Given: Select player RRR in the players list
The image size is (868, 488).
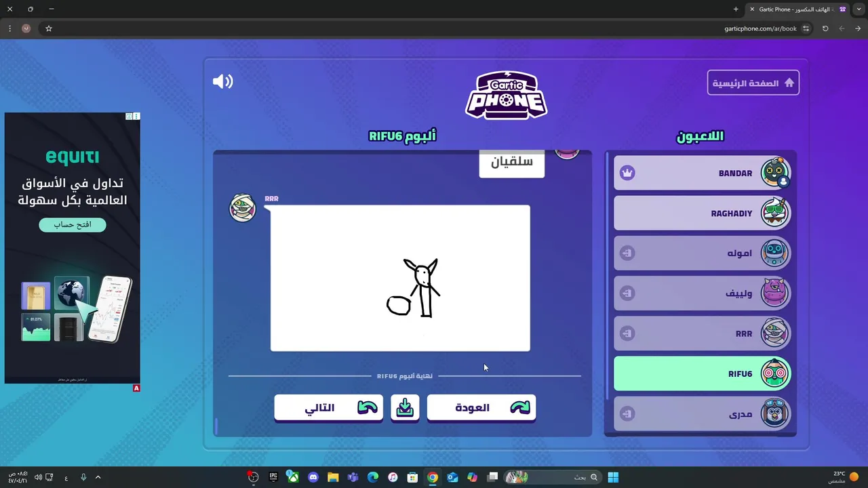Looking at the screenshot, I should (702, 333).
